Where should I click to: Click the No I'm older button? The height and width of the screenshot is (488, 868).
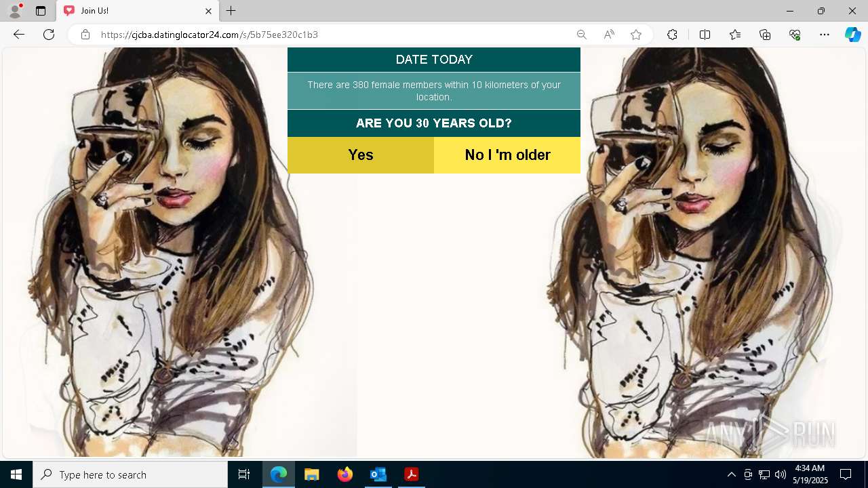point(507,155)
